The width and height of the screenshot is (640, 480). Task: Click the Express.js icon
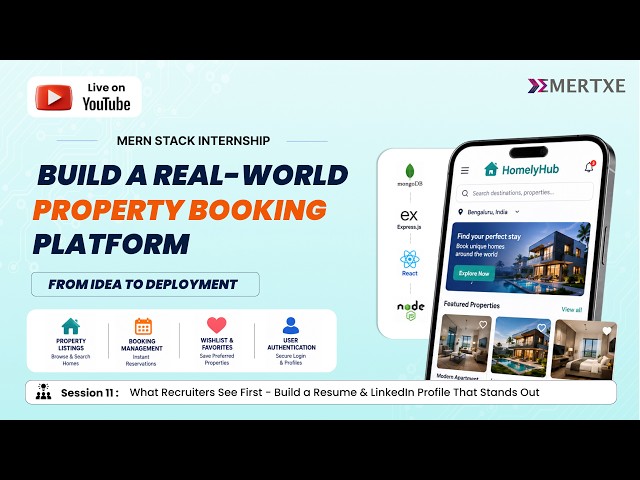click(409, 215)
